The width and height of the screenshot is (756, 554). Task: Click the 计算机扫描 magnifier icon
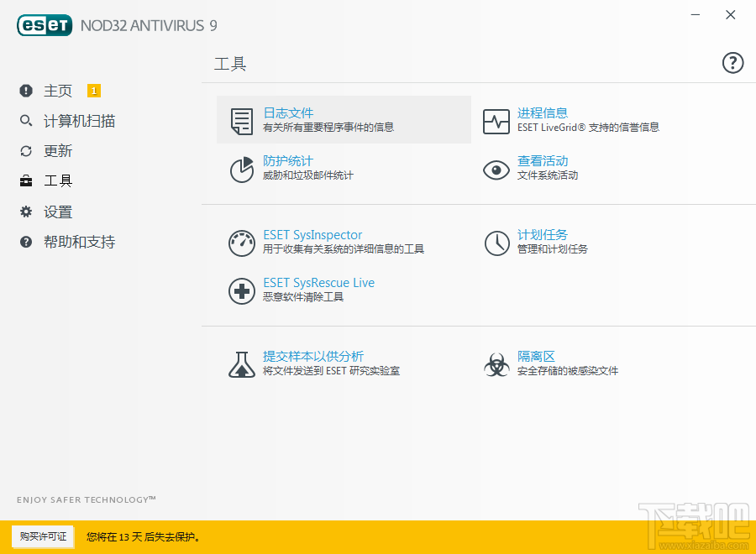coord(26,120)
